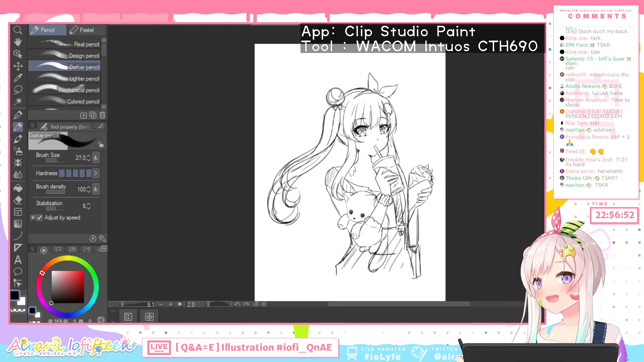The width and height of the screenshot is (644, 362).
Task: Click the delete sub tool trash icon
Action: (x=102, y=115)
